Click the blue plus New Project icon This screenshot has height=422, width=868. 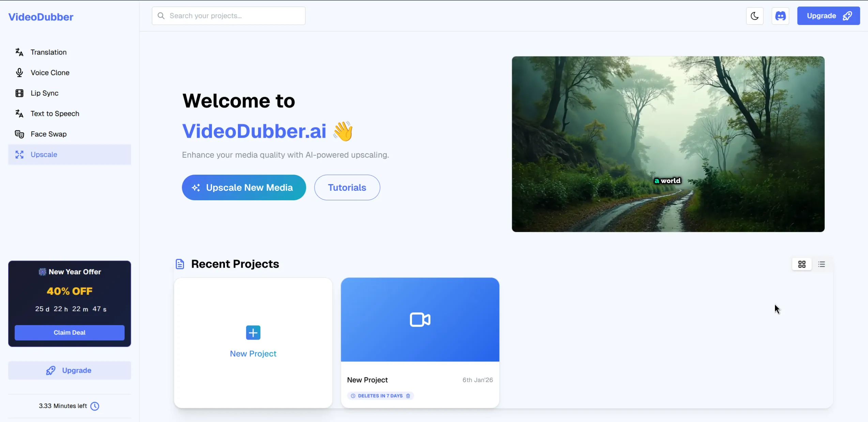[x=253, y=332]
